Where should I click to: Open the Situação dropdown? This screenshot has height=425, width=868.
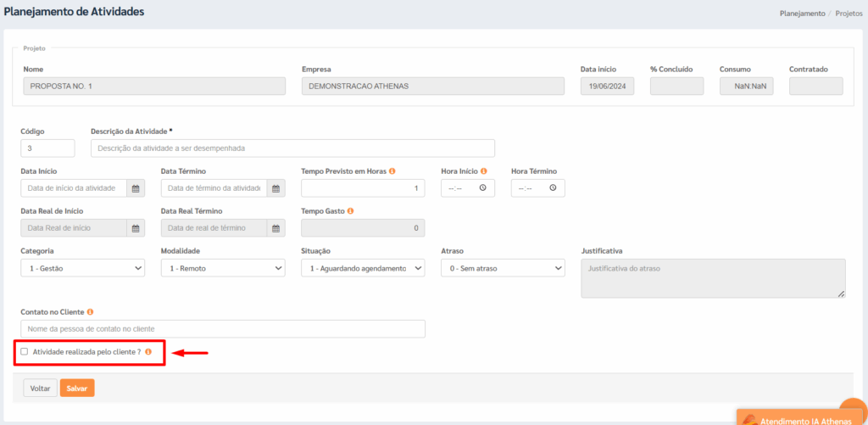(363, 268)
